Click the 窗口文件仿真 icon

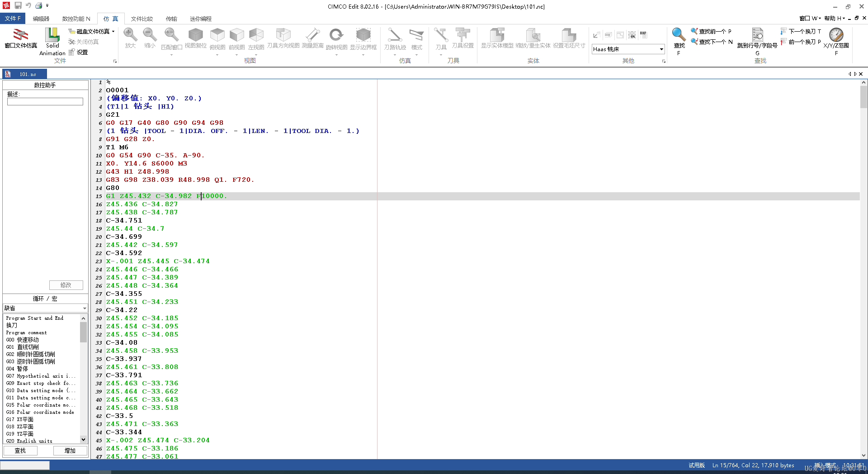coord(21,35)
